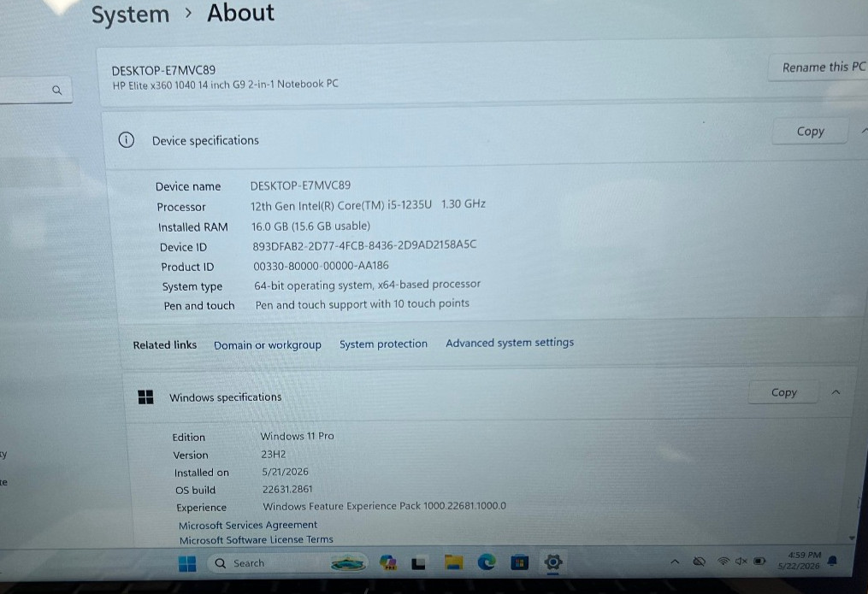The image size is (868, 594).
Task: Open Wi-Fi network status icon
Action: point(723,562)
